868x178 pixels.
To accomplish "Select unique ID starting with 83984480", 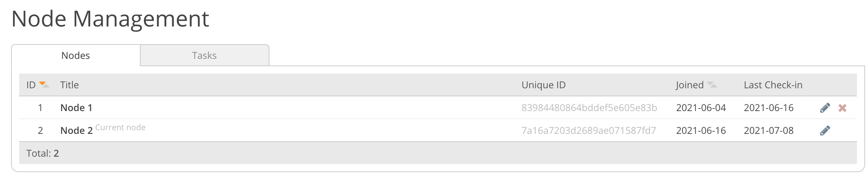I will point(589,108).
